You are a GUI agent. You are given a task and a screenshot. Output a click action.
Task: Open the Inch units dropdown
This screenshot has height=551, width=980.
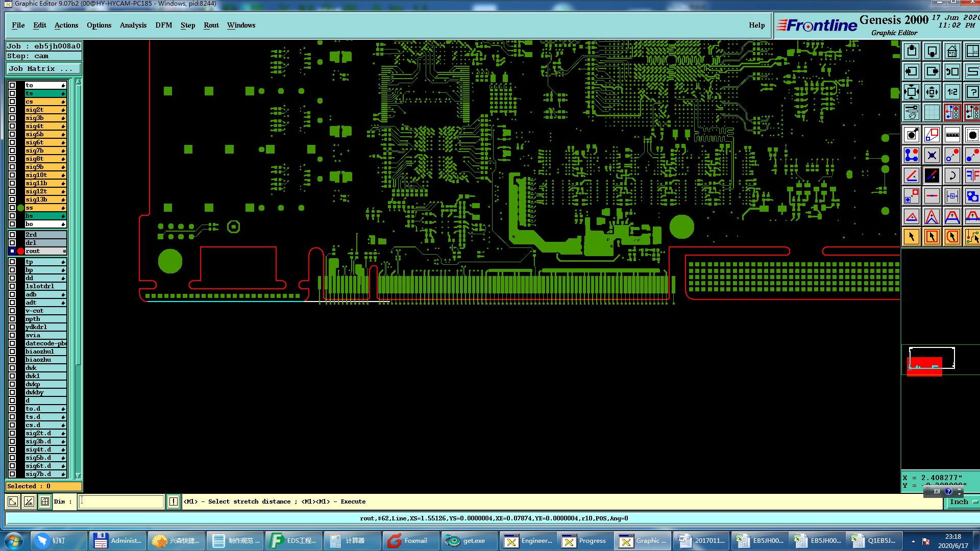(963, 502)
